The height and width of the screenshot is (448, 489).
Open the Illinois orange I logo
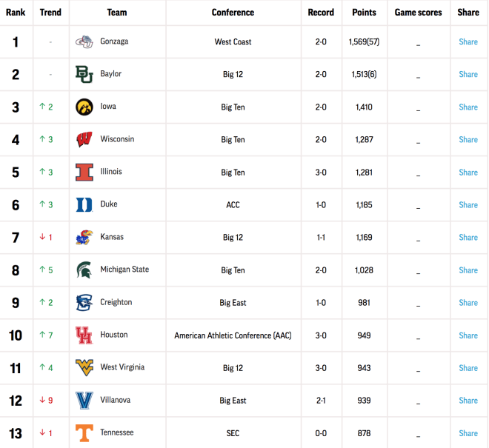point(84,172)
